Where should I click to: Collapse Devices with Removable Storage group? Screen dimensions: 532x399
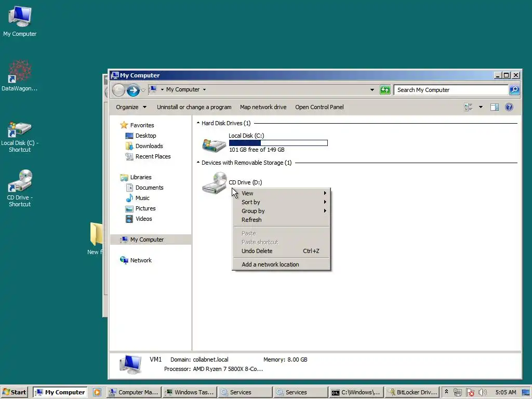coord(198,163)
